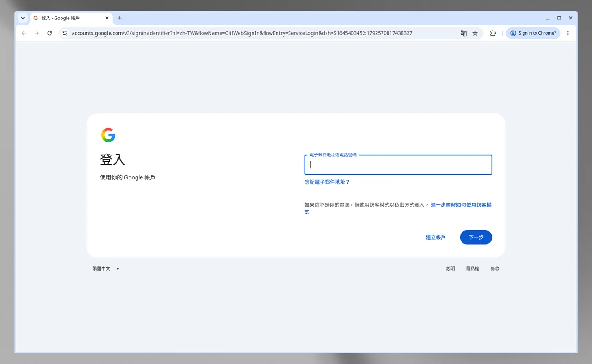Click the Sign in to Chrome? button
The image size is (592, 364).
pyautogui.click(x=533, y=33)
